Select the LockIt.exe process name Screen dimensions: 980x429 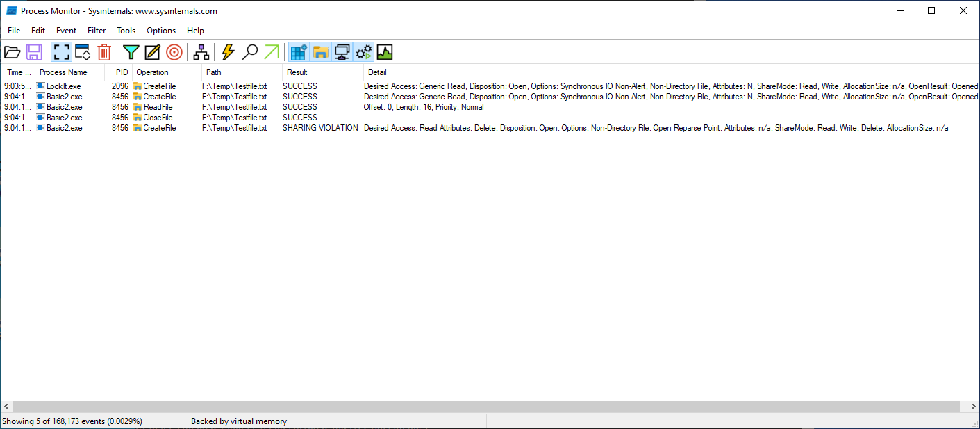tap(63, 86)
